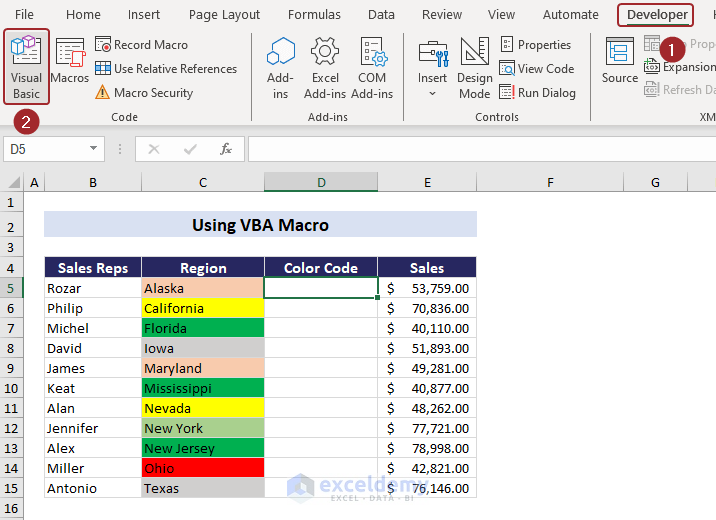Select all cells via corner triangle
Screen dimensions: 716x520
[x=13, y=183]
